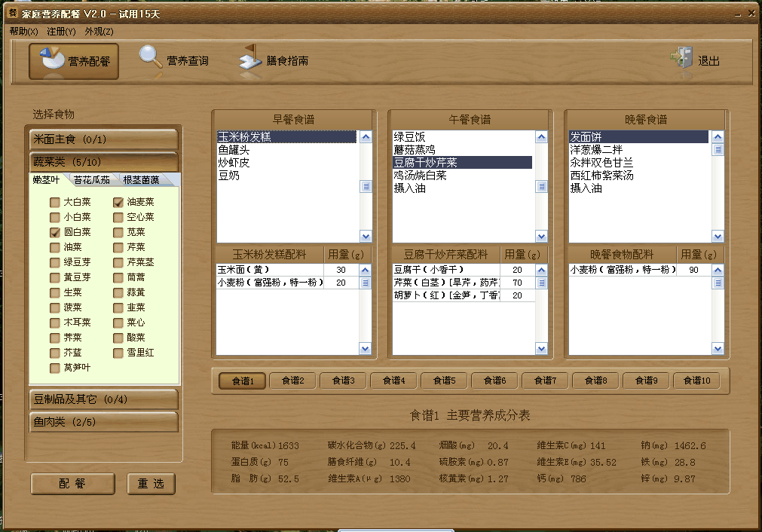Screen dimensions: 762x532
Task: Click the 重选 button
Action: [151, 484]
